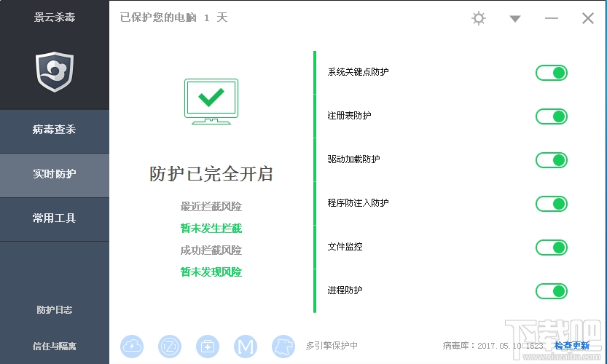
Task: Click 已保护您的电脑 1 天 text
Action: click(174, 17)
